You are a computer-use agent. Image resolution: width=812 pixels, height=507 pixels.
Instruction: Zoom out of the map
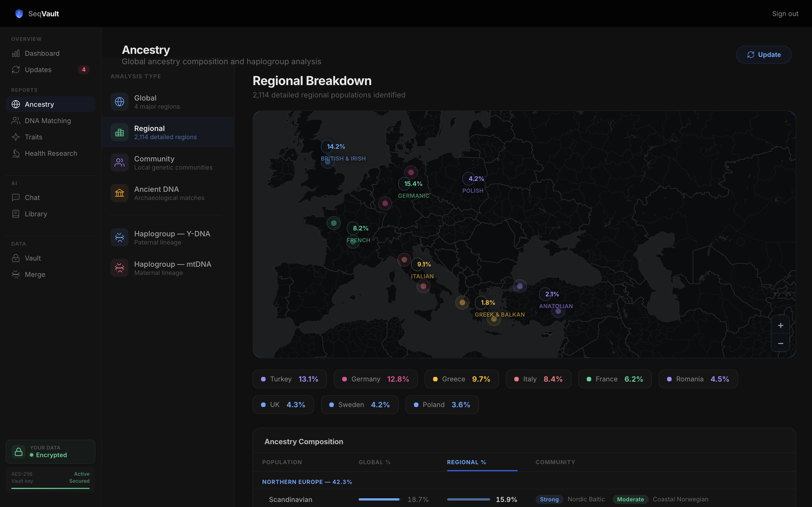pyautogui.click(x=780, y=343)
